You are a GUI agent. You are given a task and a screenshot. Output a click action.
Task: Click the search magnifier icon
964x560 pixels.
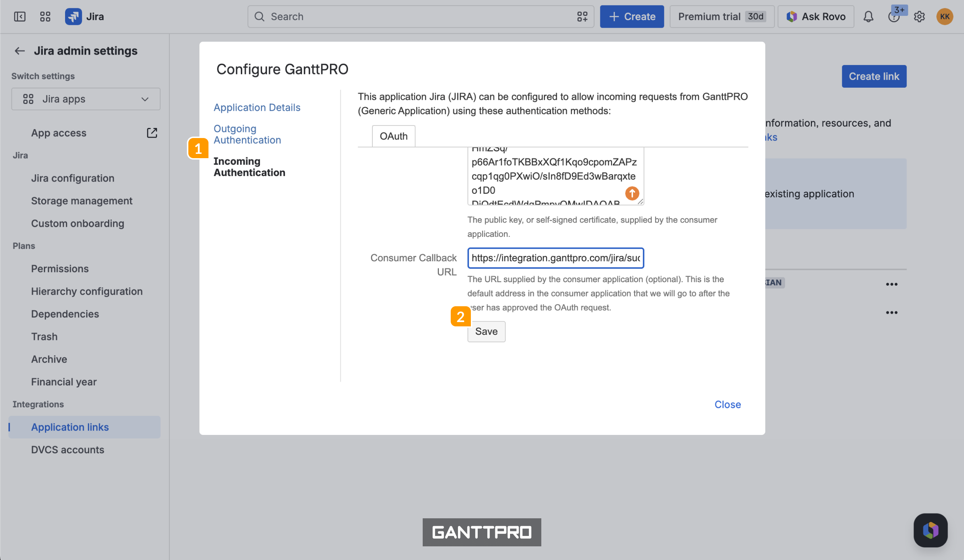tap(260, 17)
